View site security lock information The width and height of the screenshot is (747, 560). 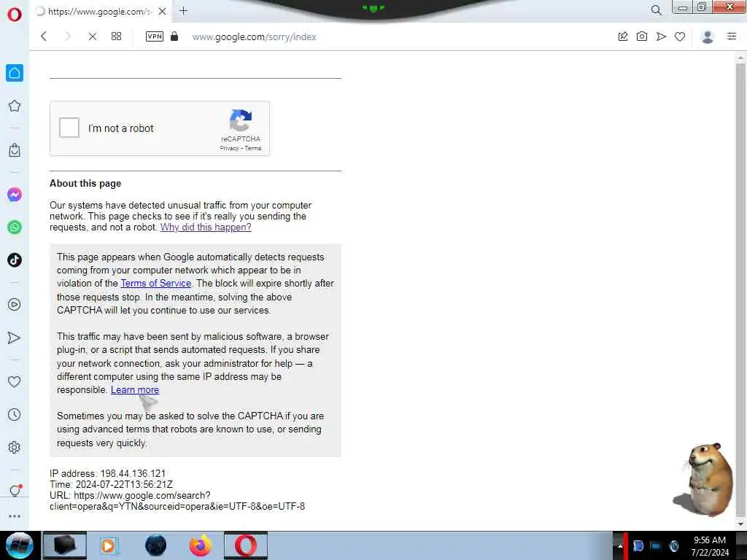[174, 36]
